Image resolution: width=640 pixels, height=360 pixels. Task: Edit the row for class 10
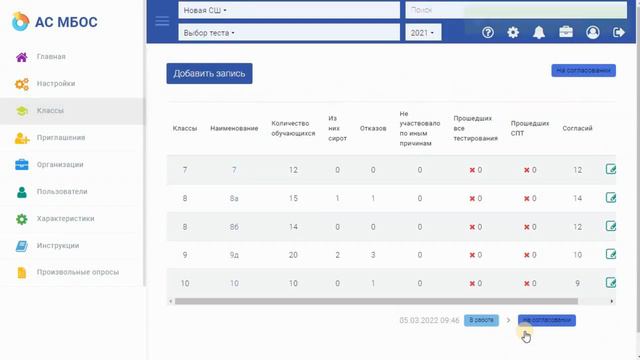coord(611,282)
